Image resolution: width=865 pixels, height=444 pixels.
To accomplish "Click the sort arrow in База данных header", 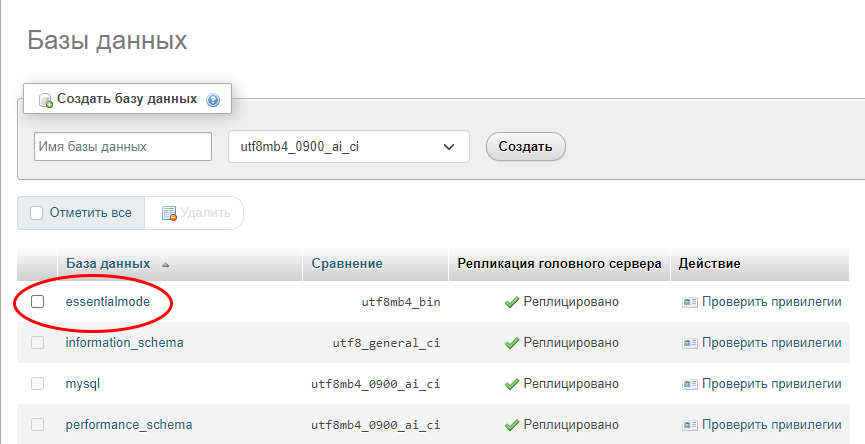I will click(x=165, y=264).
